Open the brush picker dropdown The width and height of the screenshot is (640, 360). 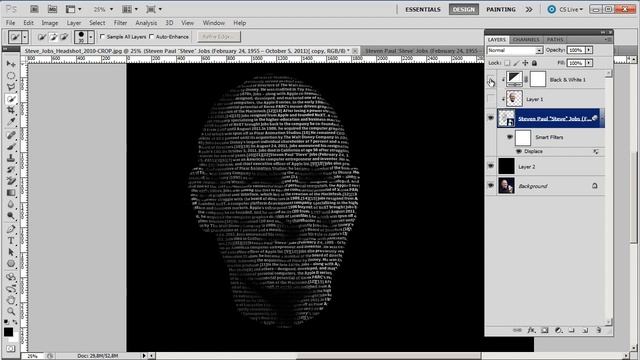click(x=91, y=37)
